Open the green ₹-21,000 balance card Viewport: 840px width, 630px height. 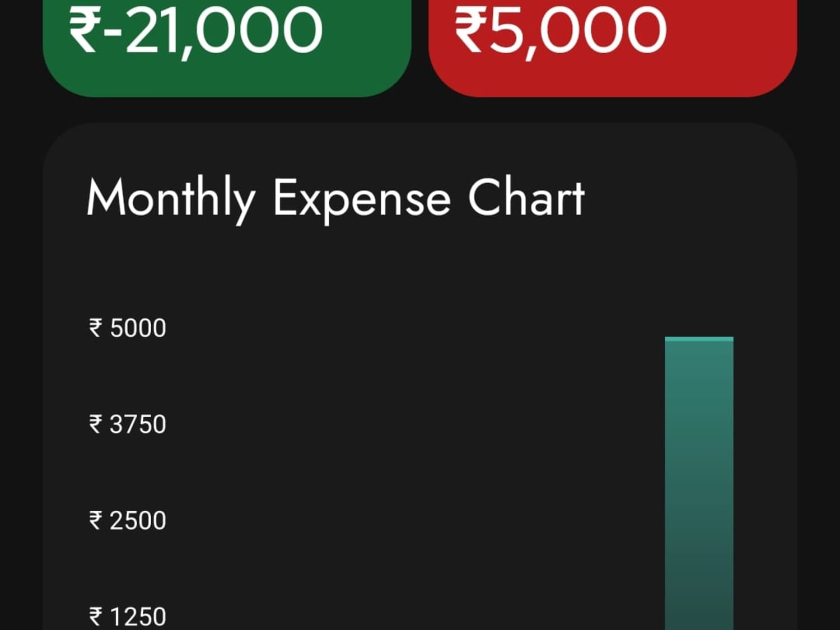coord(227,48)
